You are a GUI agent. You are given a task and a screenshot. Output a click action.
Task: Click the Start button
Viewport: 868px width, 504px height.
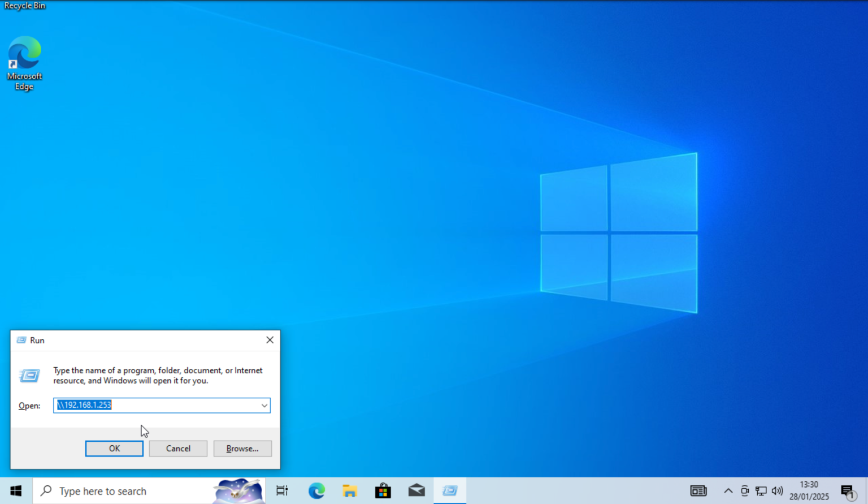15,490
